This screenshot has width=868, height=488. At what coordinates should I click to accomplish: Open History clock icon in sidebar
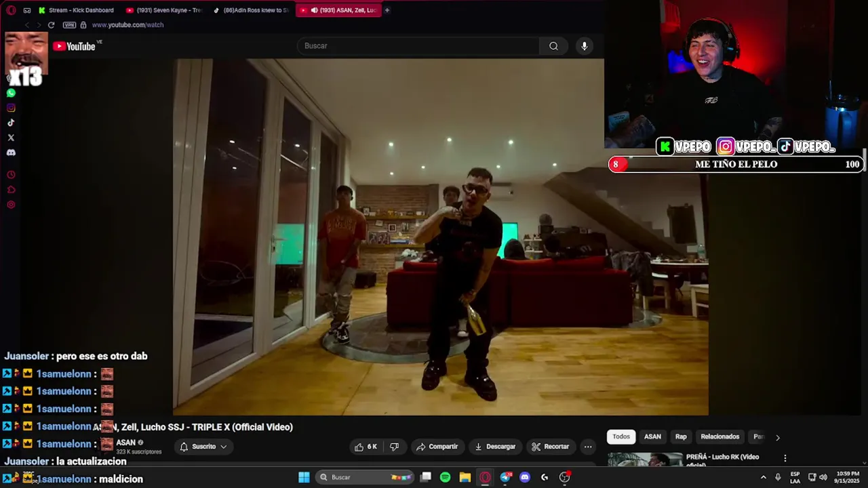(11, 175)
